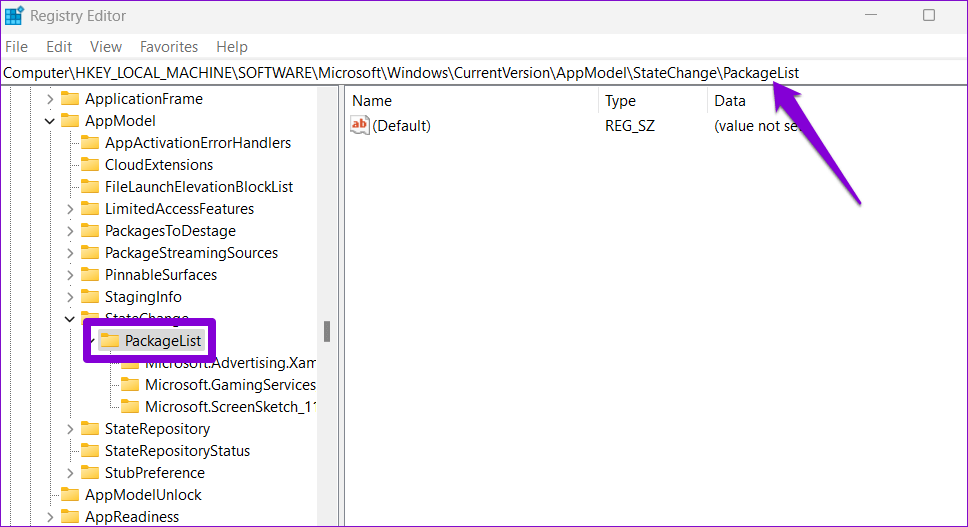Collapse the AppModel tree node

point(50,121)
